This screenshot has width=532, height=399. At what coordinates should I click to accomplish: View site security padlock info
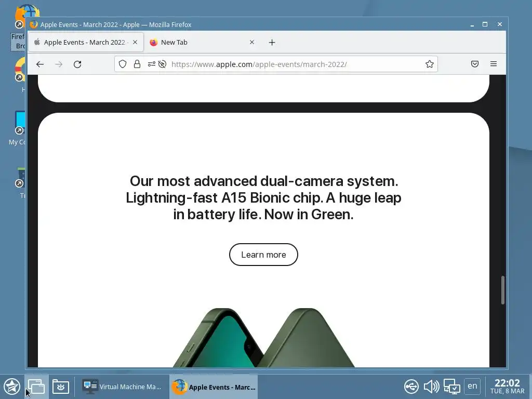(x=137, y=64)
